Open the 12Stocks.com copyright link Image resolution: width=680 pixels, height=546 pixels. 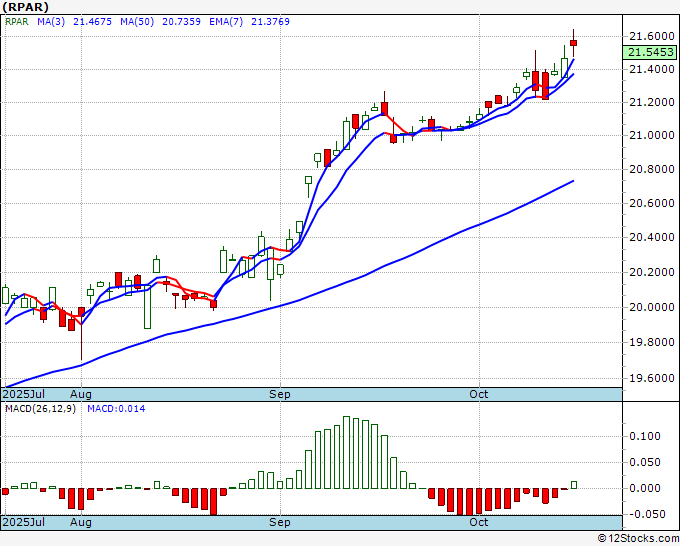638,539
